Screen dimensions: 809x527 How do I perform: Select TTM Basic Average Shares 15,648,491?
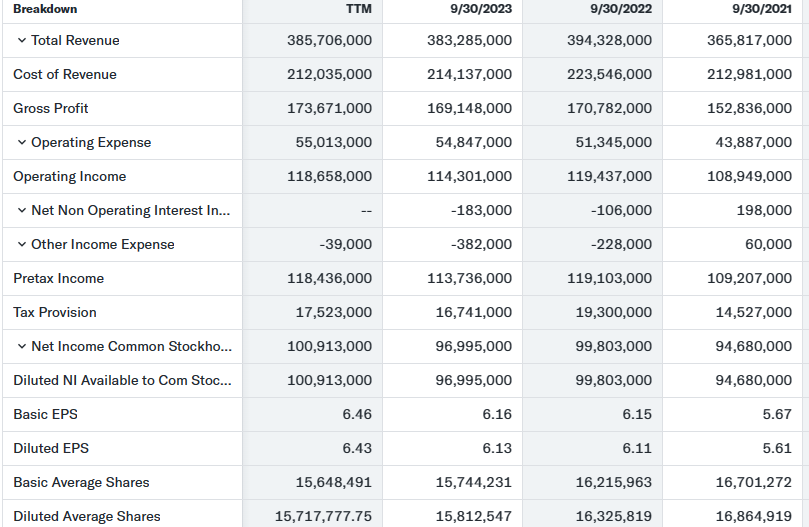(x=334, y=483)
